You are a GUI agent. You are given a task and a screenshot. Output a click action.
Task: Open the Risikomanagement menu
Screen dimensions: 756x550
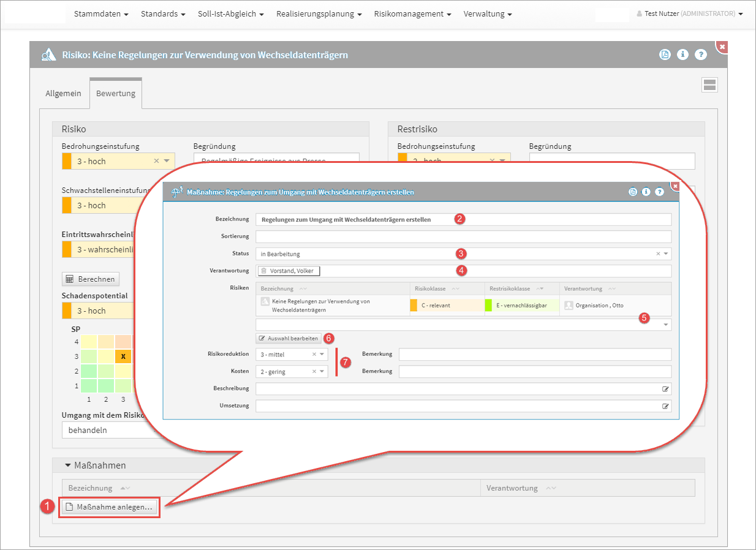tap(412, 13)
